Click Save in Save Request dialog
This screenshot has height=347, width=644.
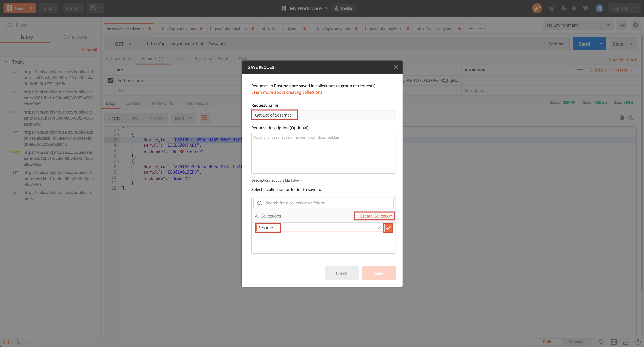tap(379, 273)
